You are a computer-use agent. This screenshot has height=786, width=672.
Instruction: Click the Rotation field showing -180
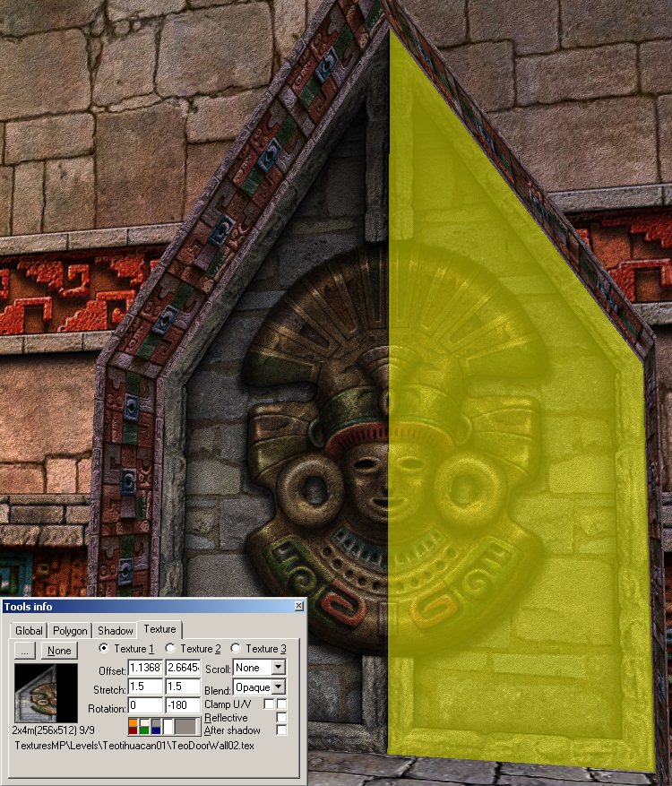(183, 705)
